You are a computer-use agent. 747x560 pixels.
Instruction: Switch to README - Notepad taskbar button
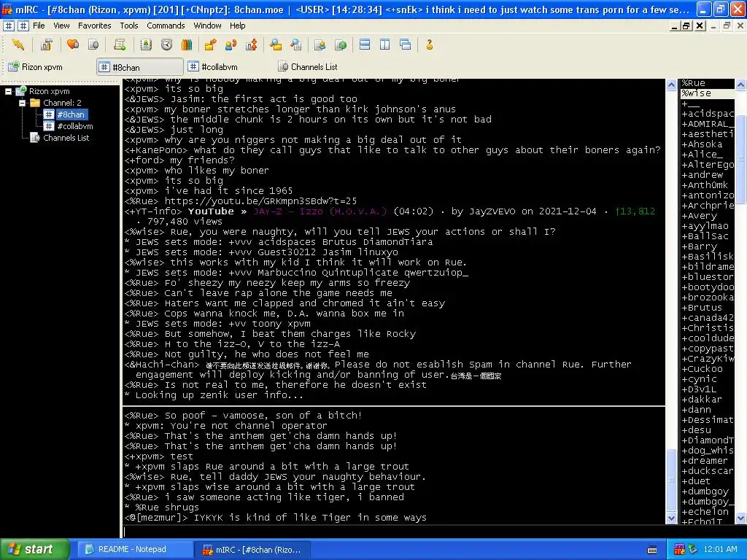point(134,550)
